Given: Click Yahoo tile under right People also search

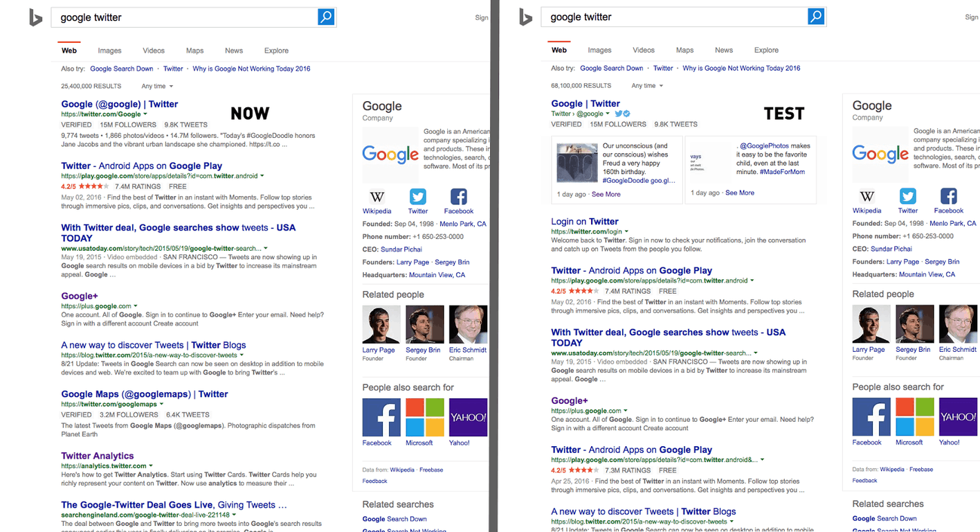Looking at the screenshot, I should [958, 417].
